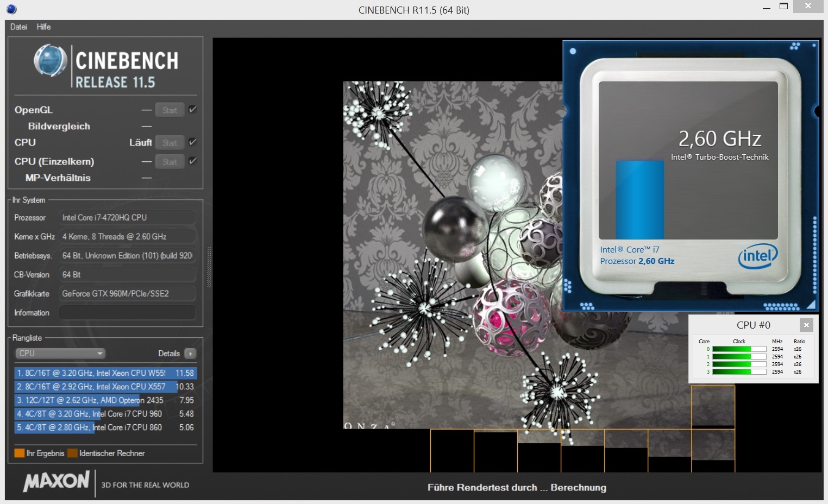The width and height of the screenshot is (828, 504).
Task: Click the Core 1 clock bar
Action: pos(739,357)
